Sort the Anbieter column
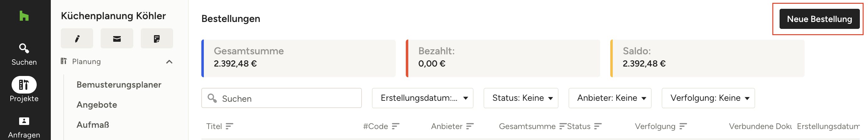This screenshot has width=868, height=140. (x=470, y=126)
